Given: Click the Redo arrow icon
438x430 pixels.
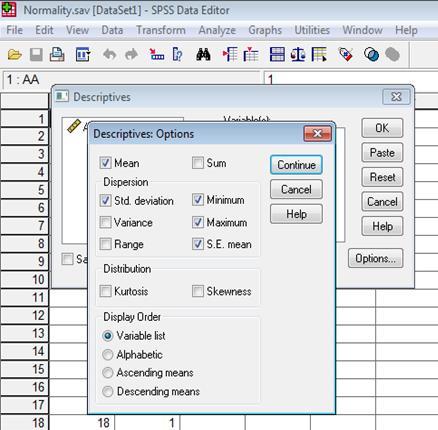Looking at the screenshot, I should [131, 54].
